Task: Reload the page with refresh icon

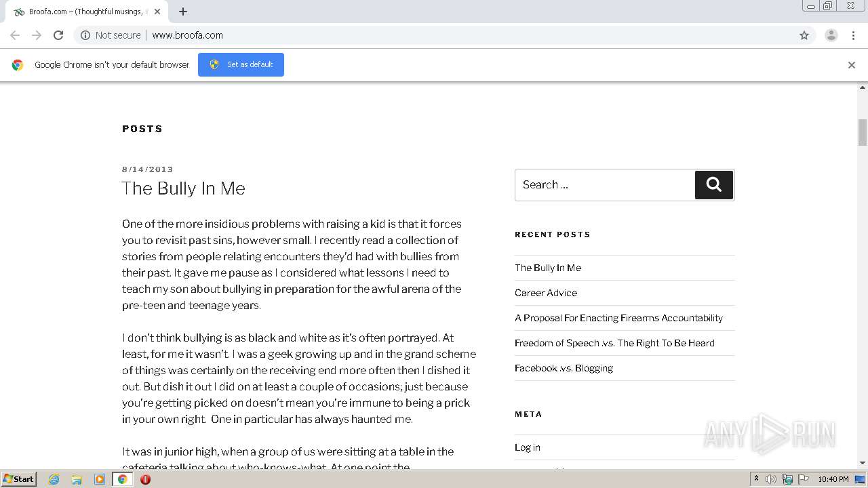Action: click(58, 35)
